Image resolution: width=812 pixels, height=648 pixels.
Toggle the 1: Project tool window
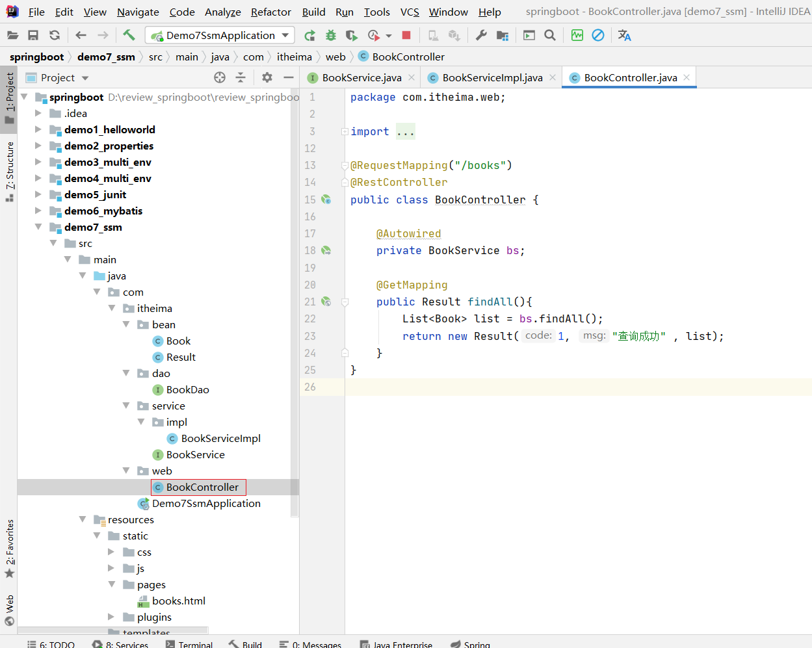(9, 97)
